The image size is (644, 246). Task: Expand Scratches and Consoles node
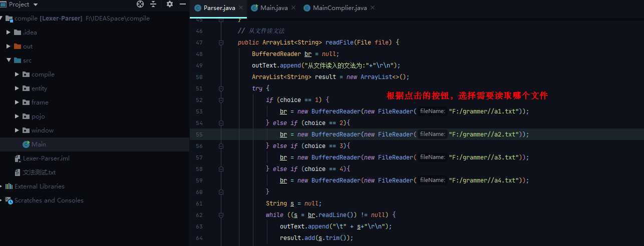point(2,200)
